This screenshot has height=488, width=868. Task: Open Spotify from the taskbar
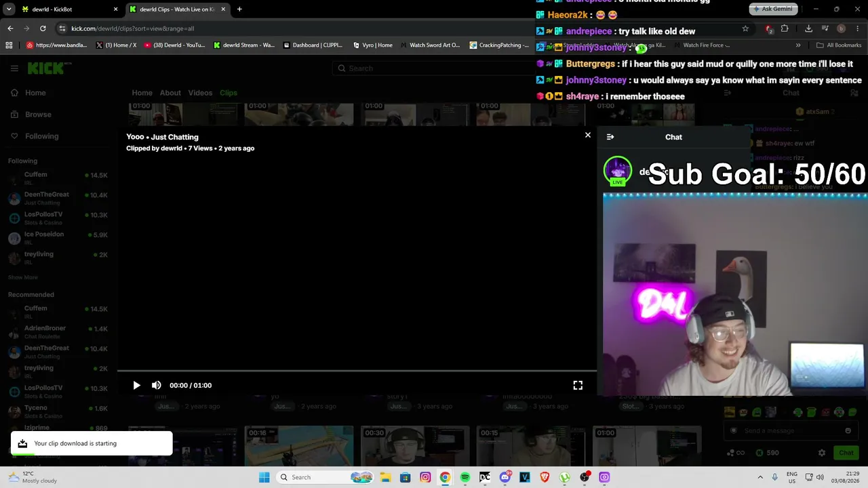coord(465,477)
